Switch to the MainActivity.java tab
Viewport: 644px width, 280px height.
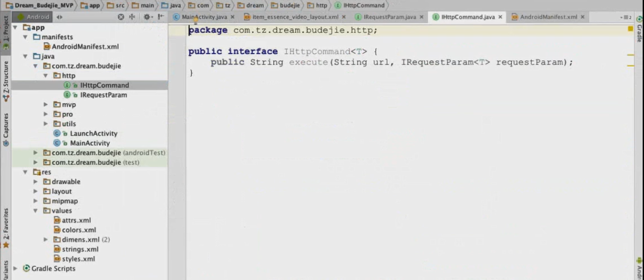point(204,17)
